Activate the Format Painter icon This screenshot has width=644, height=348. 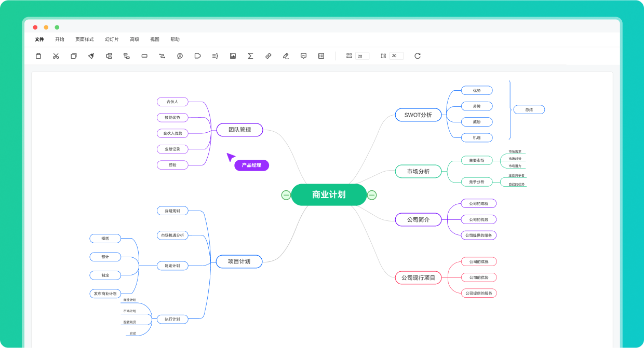pyautogui.click(x=91, y=55)
